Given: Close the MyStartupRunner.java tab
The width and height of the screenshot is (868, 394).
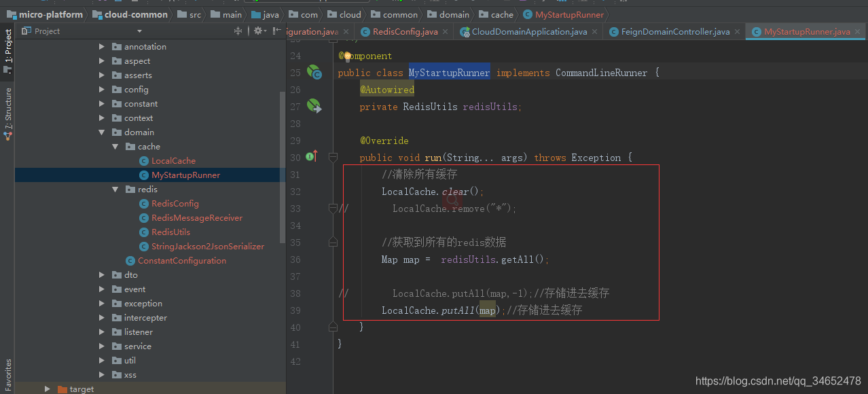Looking at the screenshot, I should point(858,32).
